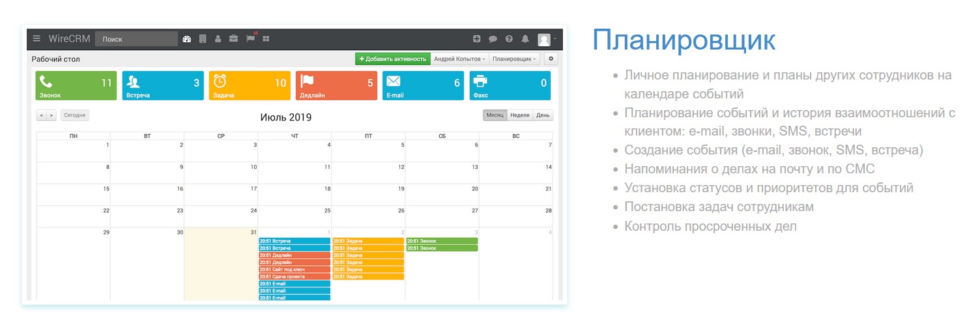Expand the Андрей Копытов dropdown

tap(459, 59)
